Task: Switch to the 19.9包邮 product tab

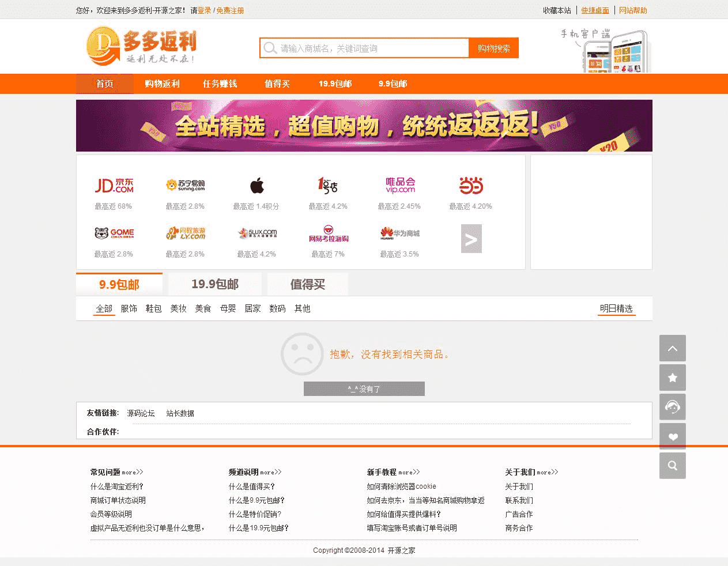Action: tap(215, 284)
